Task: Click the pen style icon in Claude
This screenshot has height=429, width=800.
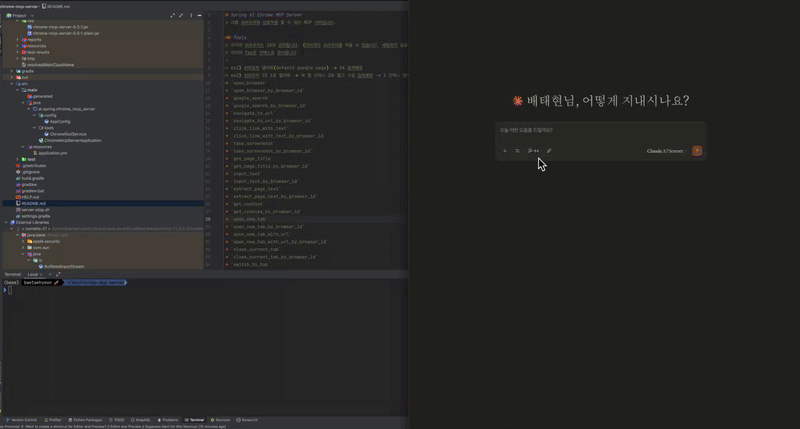Action: tap(549, 151)
